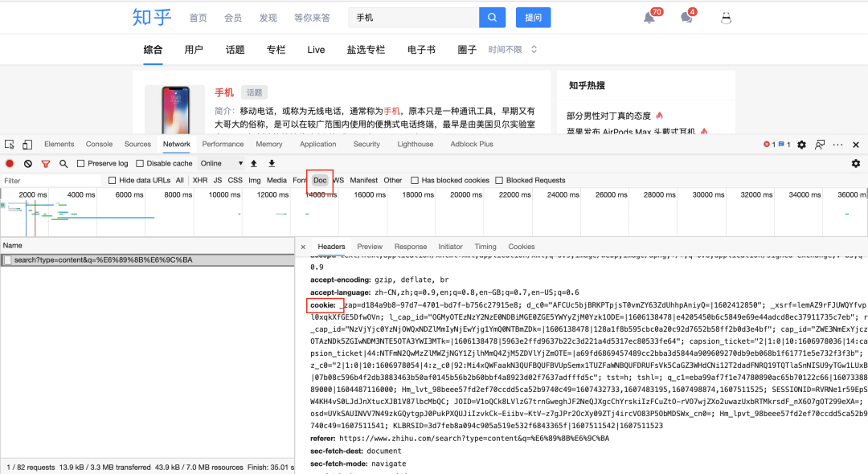Toggle the network filter funnel icon
Screen dimensions: 868x474
pos(46,164)
